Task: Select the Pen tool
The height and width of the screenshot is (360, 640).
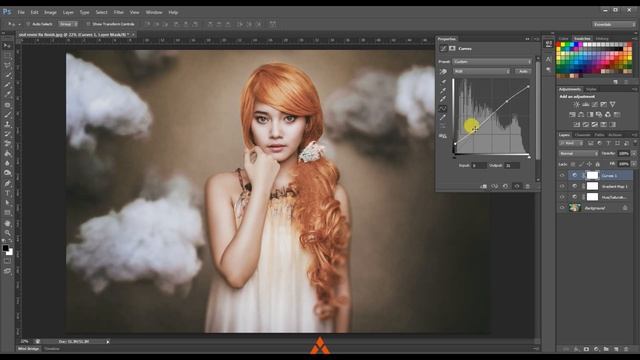Action: pyautogui.click(x=7, y=183)
